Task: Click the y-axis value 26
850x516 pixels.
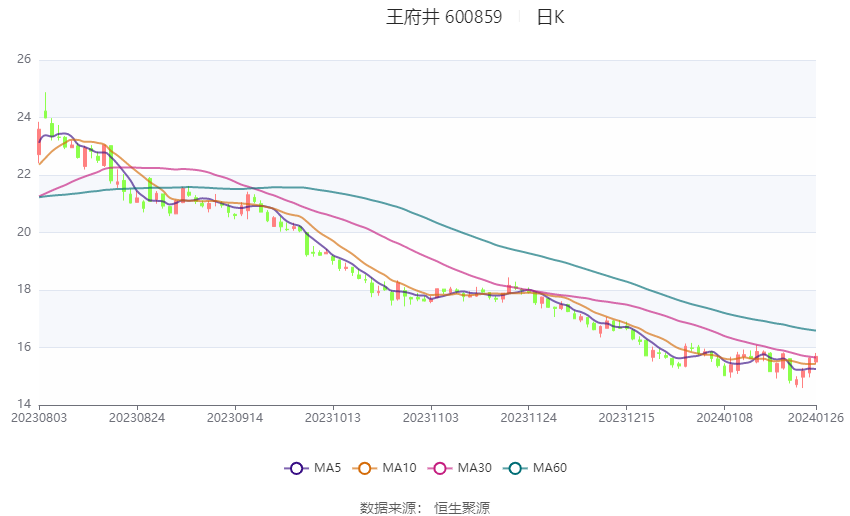Action: [x=24, y=59]
